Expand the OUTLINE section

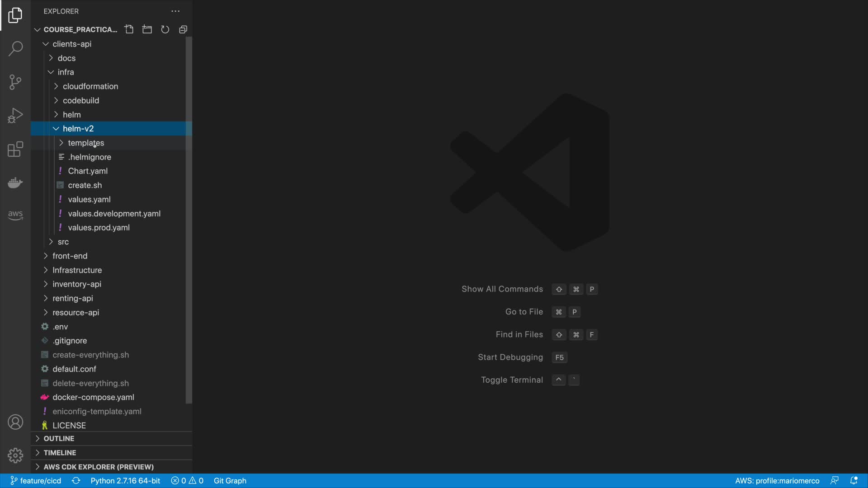coord(59,438)
